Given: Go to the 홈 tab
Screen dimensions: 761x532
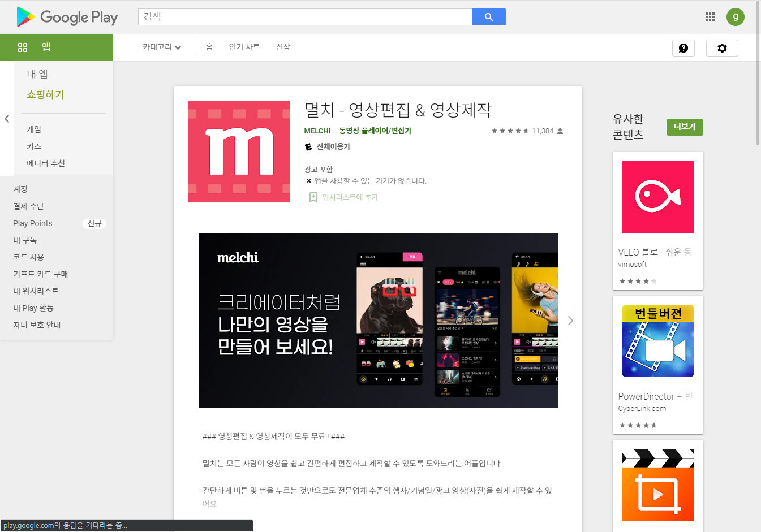Looking at the screenshot, I should [209, 47].
